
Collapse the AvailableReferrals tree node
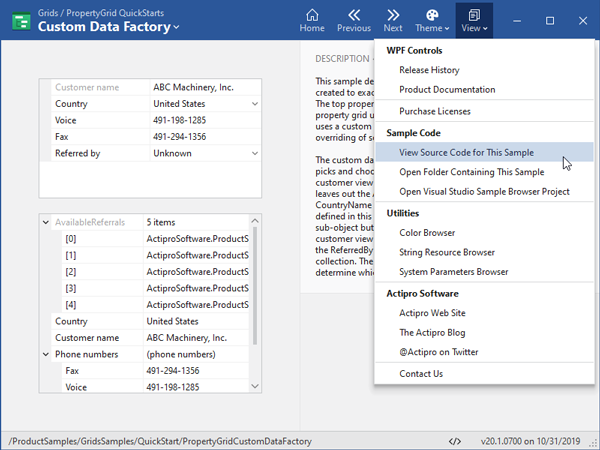point(46,222)
